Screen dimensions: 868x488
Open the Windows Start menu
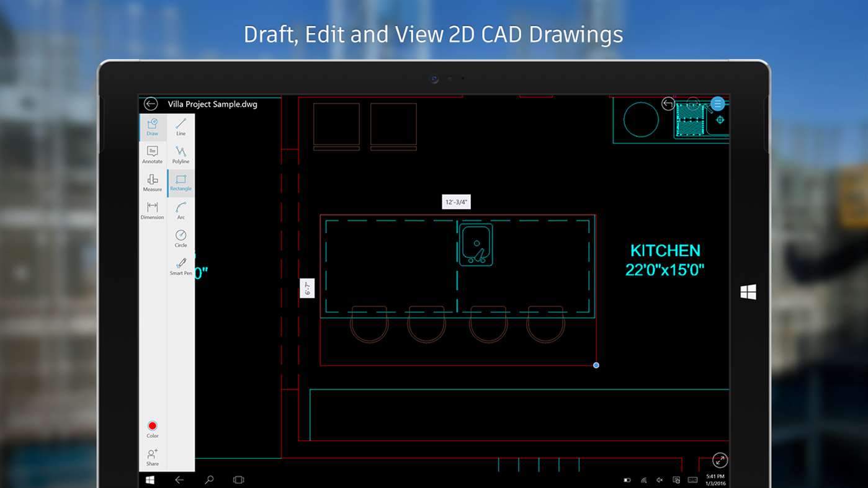[x=150, y=479]
